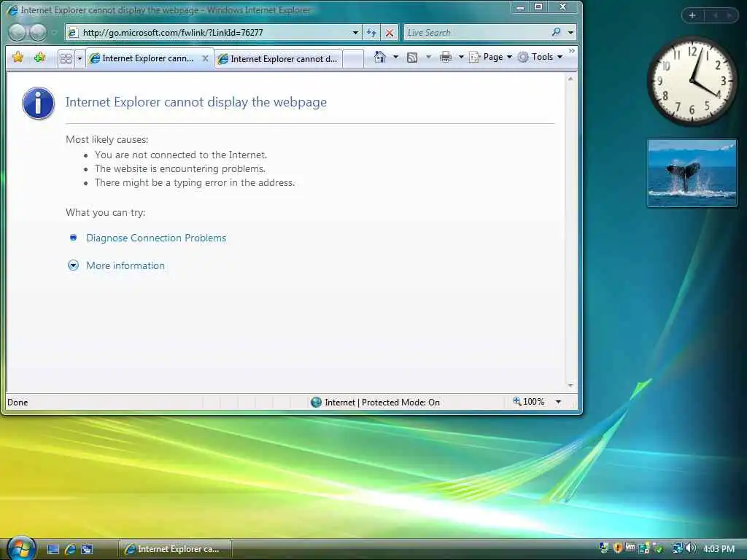Open the Quick Tabs view
Viewport: 747px width, 560px height.
click(x=66, y=58)
